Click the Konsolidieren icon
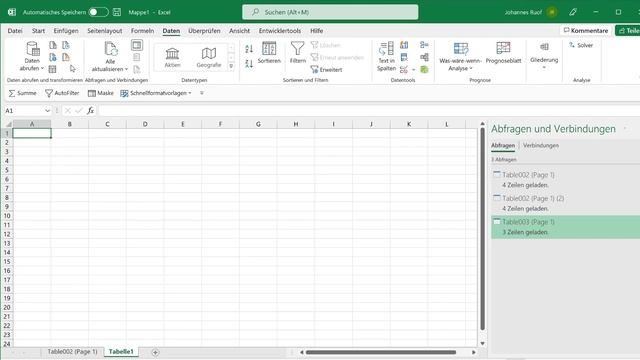The image size is (640, 360). point(424,45)
